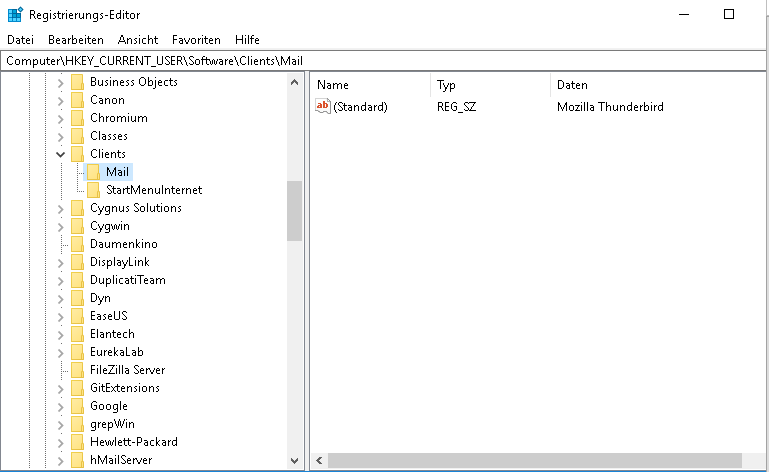The height and width of the screenshot is (472, 769).
Task: Click the ab string value icon for (Standard)
Action: point(323,106)
